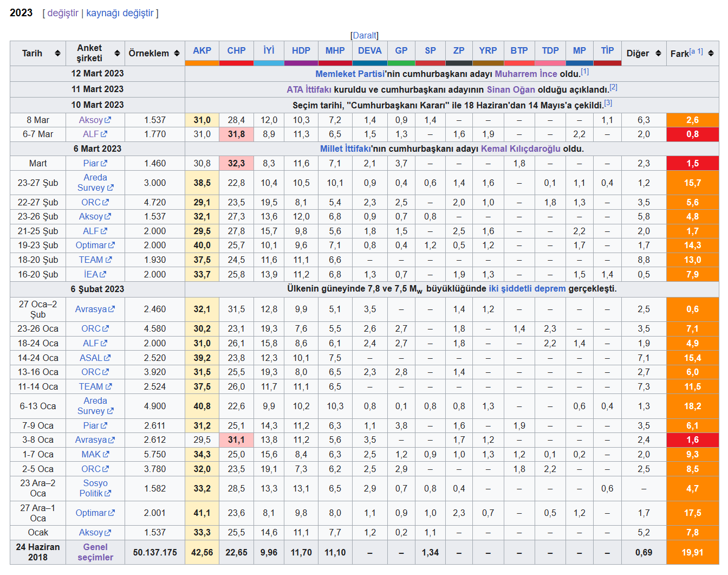Open ASAL source for 14-24 Oca poll

(95, 358)
